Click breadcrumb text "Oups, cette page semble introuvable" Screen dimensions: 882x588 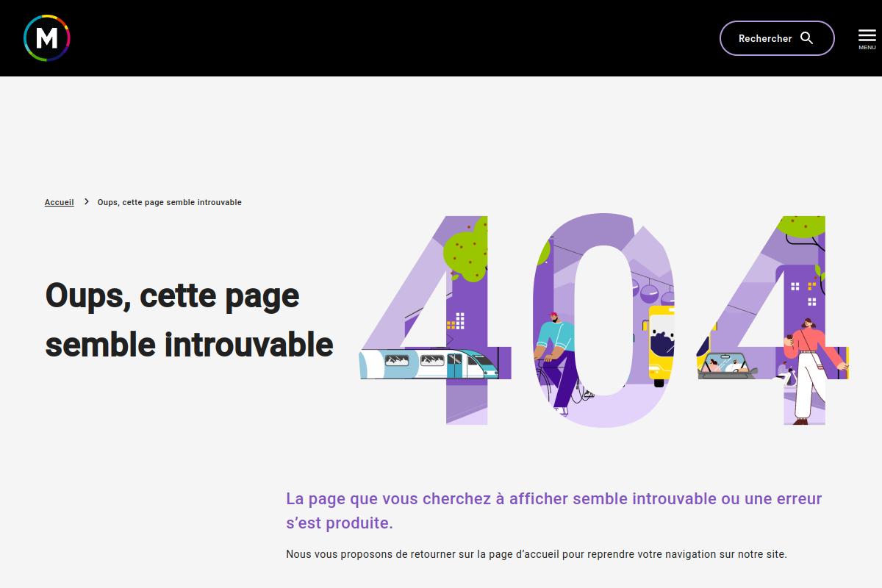click(x=170, y=202)
